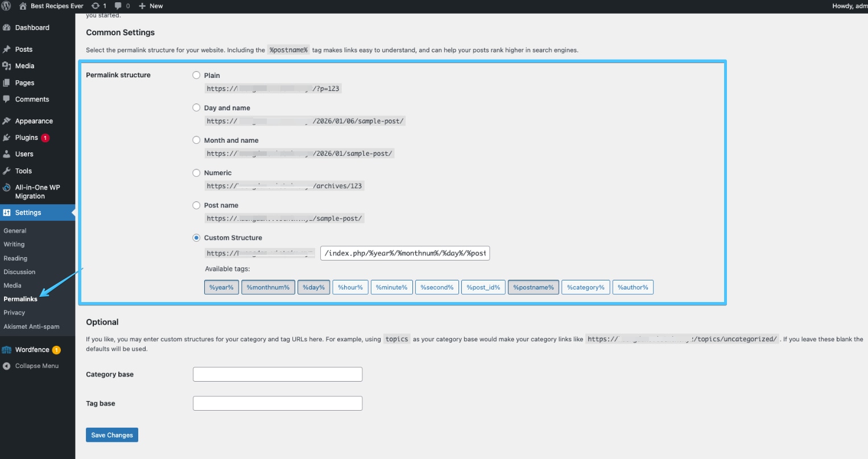868x459 pixels.
Task: Click the custom structure input field
Action: pyautogui.click(x=404, y=253)
